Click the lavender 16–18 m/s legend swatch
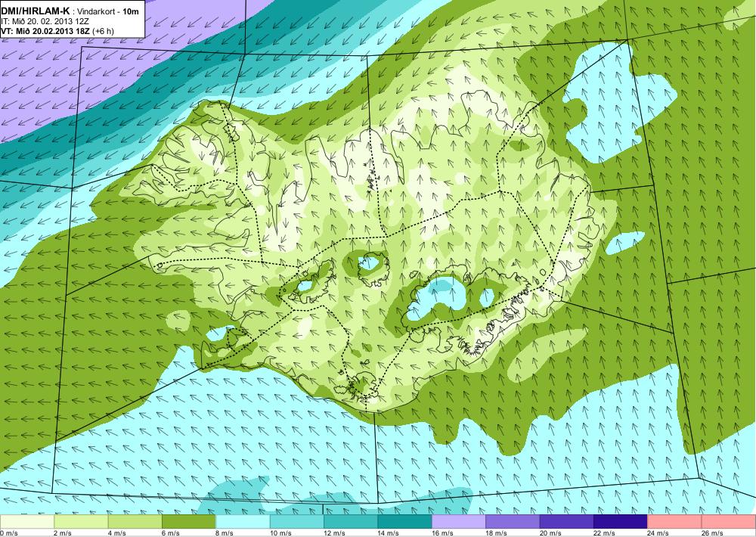This screenshot has height=537, width=756. click(x=459, y=522)
